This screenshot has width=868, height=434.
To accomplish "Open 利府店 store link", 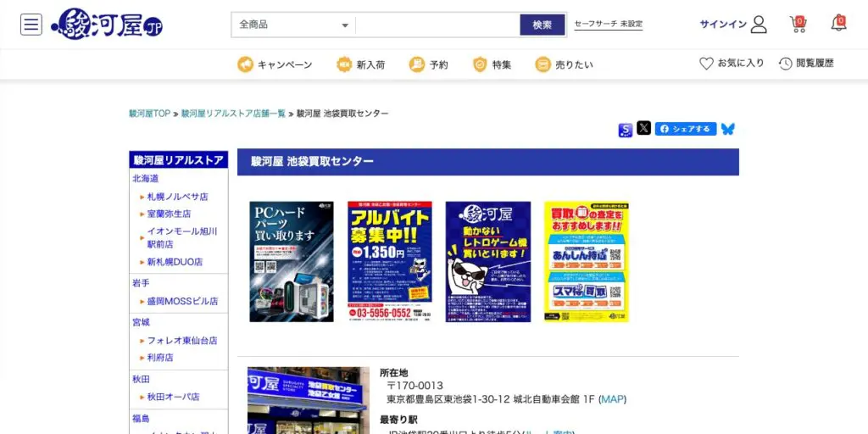I will click(160, 358).
